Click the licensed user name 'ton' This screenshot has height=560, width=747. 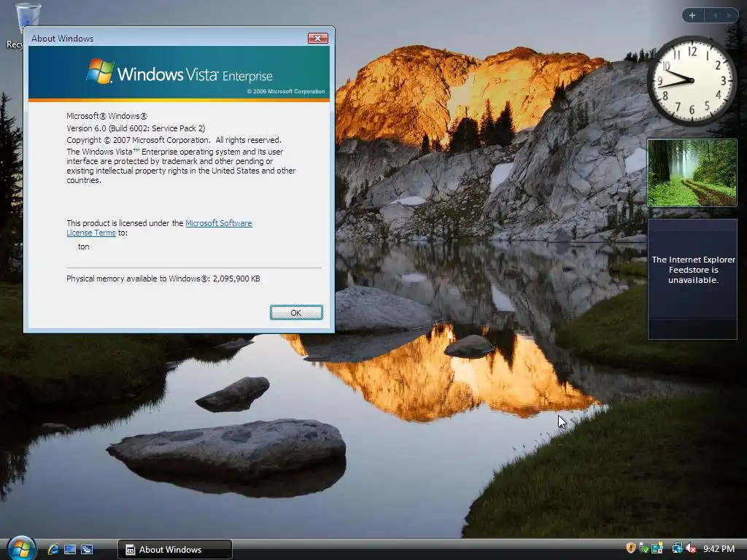[x=83, y=246]
